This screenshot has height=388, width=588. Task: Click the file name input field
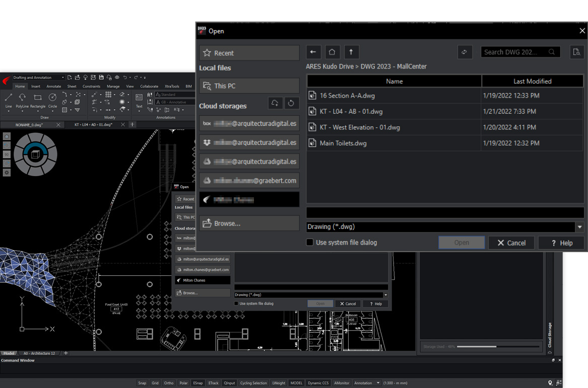(x=445, y=212)
